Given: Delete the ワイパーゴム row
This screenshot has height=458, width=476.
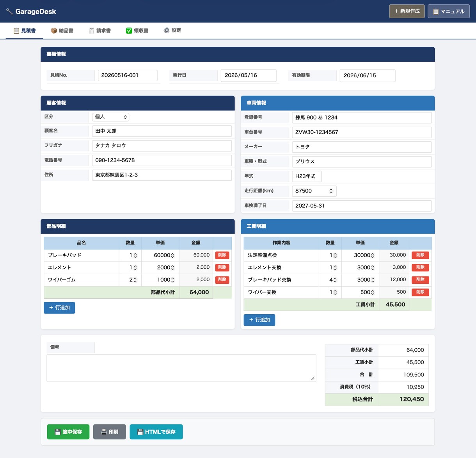Looking at the screenshot, I should [x=222, y=280].
